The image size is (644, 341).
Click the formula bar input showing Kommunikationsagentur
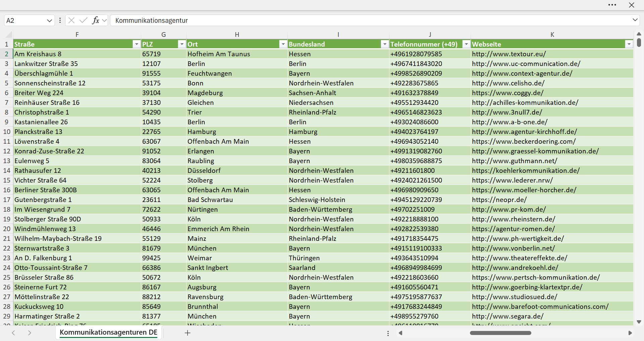click(x=371, y=20)
